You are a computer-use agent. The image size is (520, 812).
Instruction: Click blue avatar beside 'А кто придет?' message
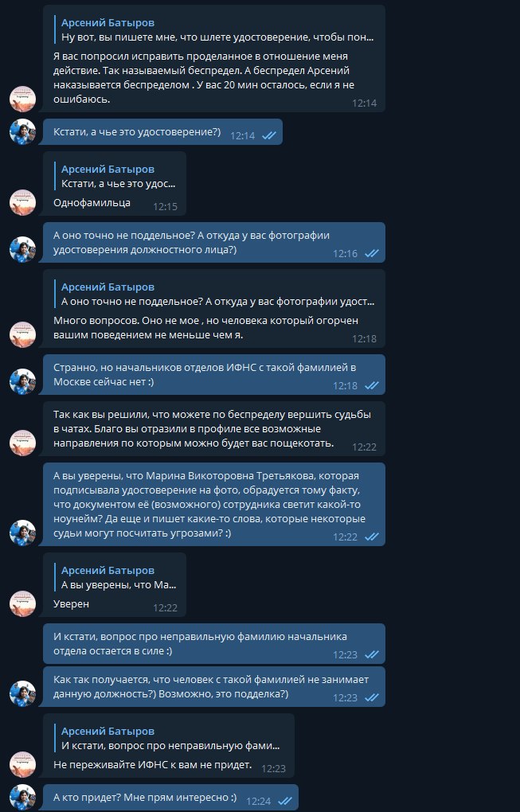(x=23, y=798)
